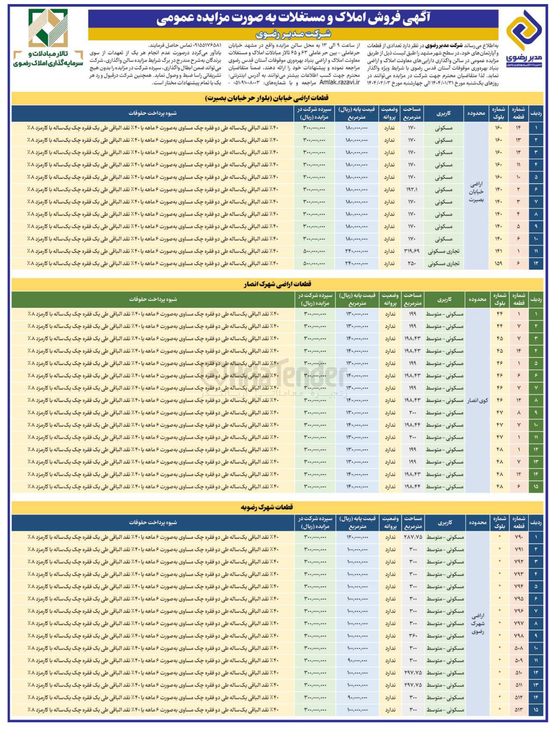The image size is (549, 756).
Task: Click plot number ۱۴ in Basirat row 1
Action: click(518, 128)
